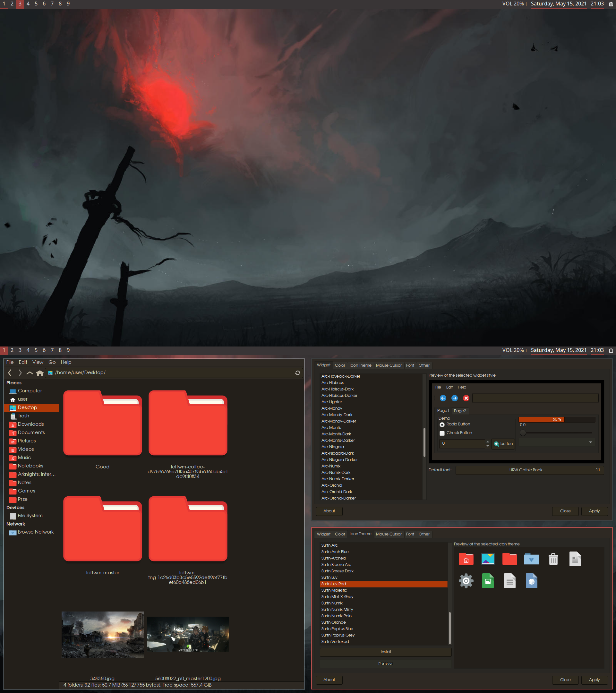Click the home folder icon in toolbar

pyautogui.click(x=40, y=373)
